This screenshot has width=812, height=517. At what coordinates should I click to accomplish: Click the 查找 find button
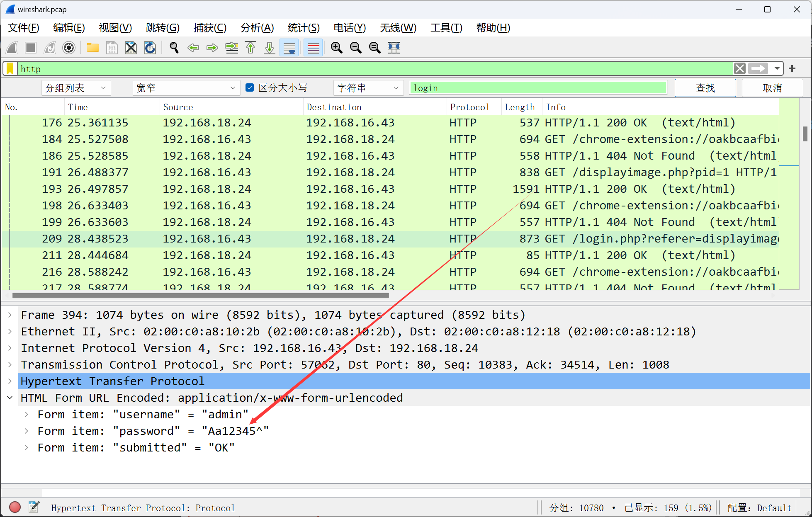tap(705, 88)
